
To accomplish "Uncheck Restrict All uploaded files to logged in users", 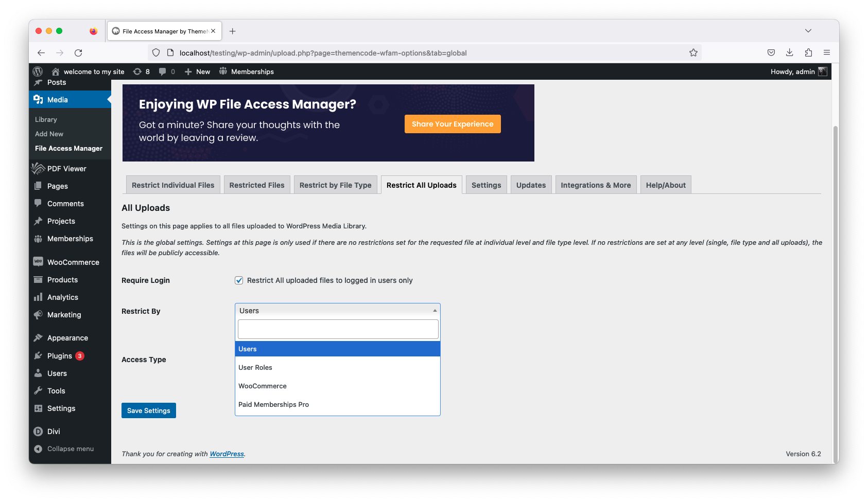I will (x=239, y=280).
